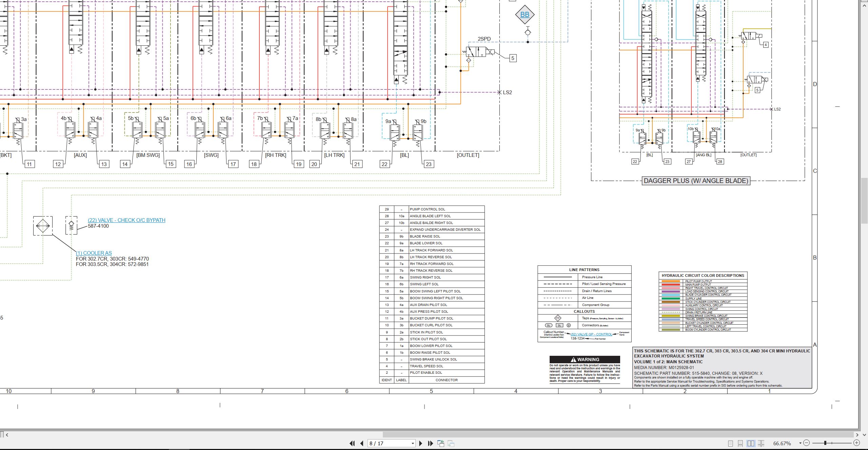Click the horizontal scroll left arrow
The width and height of the screenshot is (868, 450).
[7, 434]
